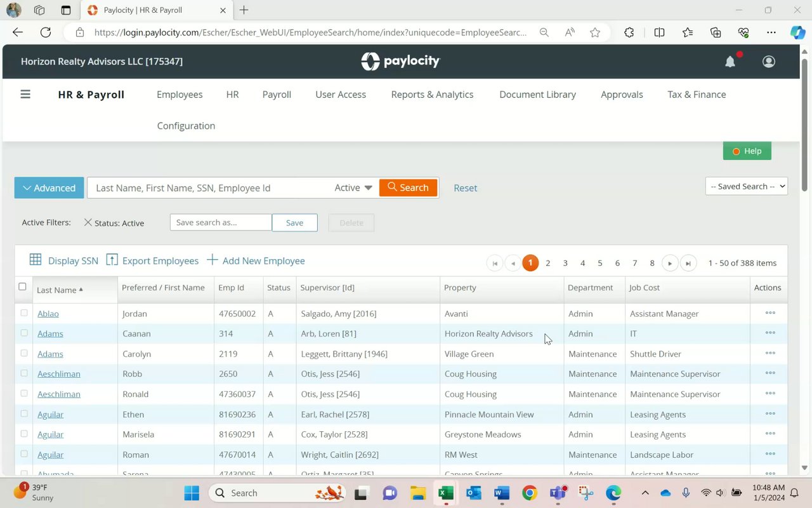This screenshot has width=812, height=508.
Task: Open Excel from the taskbar
Action: (446, 493)
